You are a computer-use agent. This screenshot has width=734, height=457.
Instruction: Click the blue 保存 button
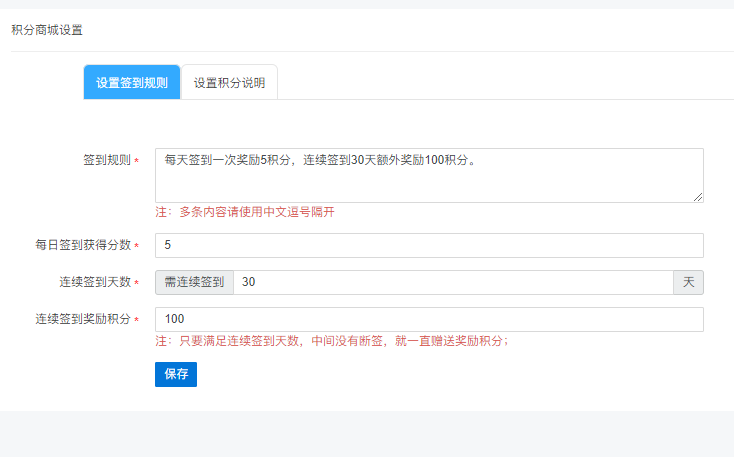pyautogui.click(x=176, y=374)
